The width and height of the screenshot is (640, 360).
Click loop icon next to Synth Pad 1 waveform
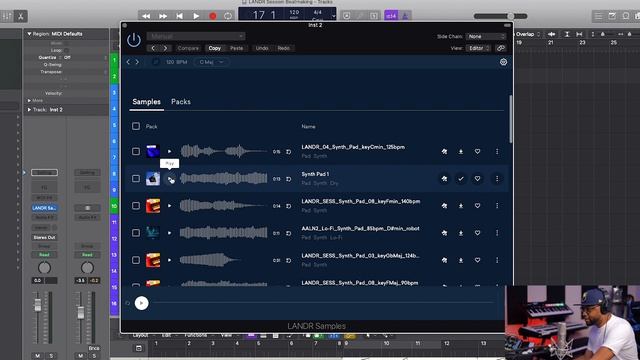click(289, 179)
